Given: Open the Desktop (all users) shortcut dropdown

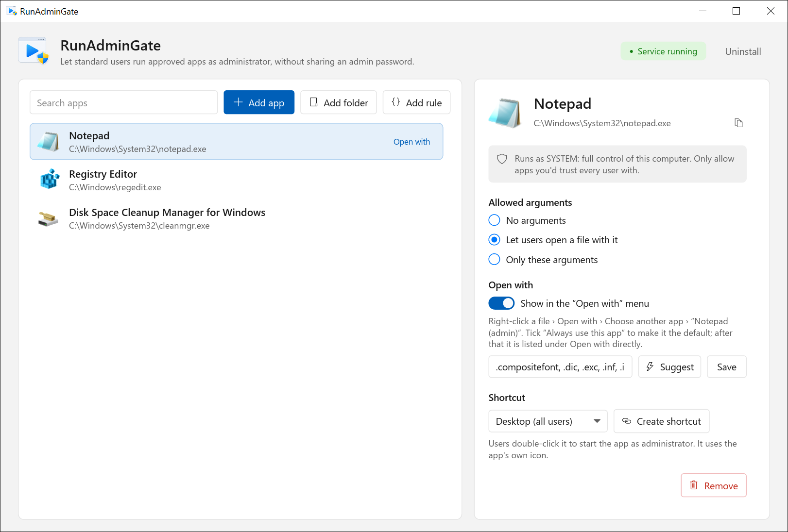Looking at the screenshot, I should pos(548,421).
